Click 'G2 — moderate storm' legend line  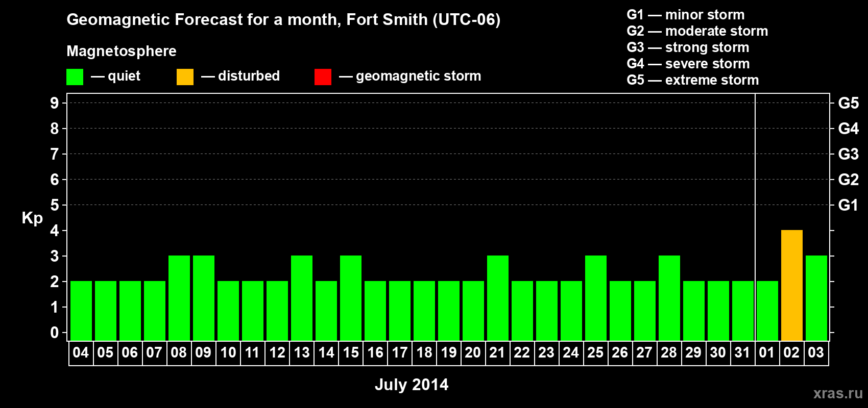[x=697, y=31]
